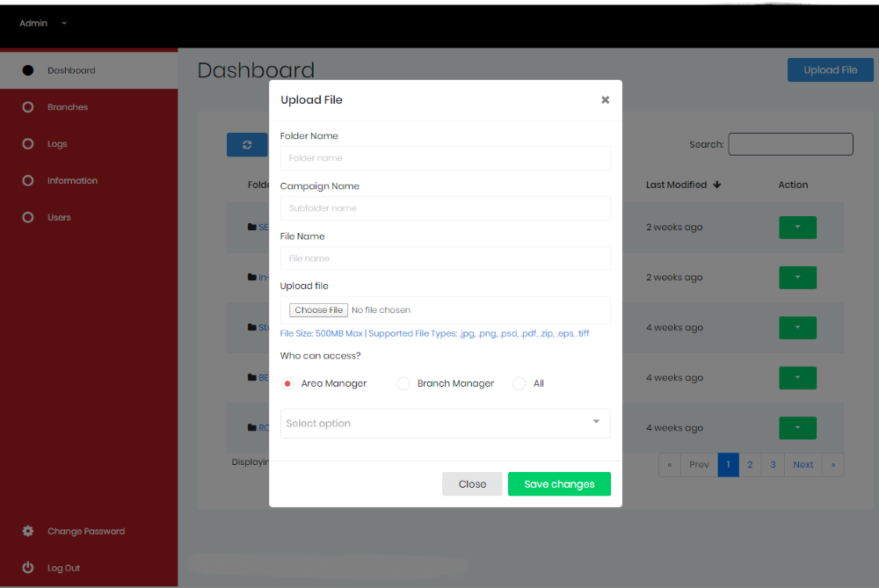
Task: Click the Folder Name input field
Action: click(445, 158)
